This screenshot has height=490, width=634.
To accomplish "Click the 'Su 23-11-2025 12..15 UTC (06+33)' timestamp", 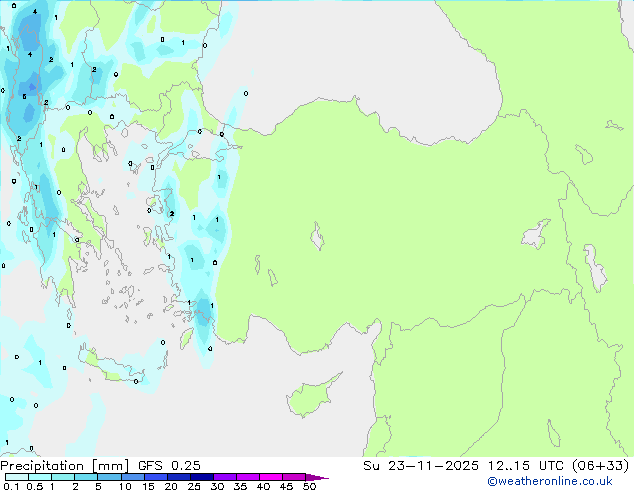I will (x=496, y=466).
